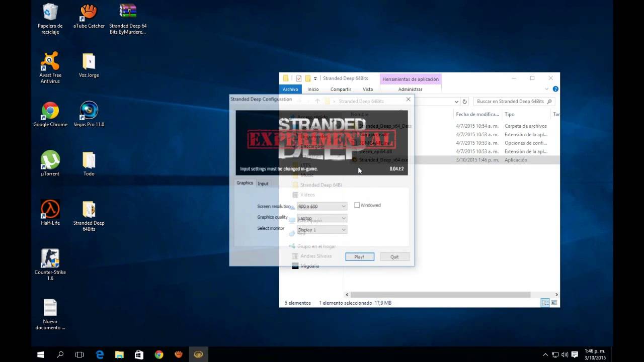Open network status in system tray
644x362 pixels.
click(555, 354)
